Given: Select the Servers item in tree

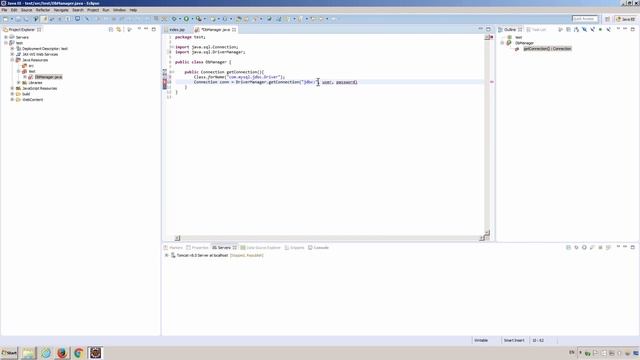Looking at the screenshot, I should click(x=22, y=37).
